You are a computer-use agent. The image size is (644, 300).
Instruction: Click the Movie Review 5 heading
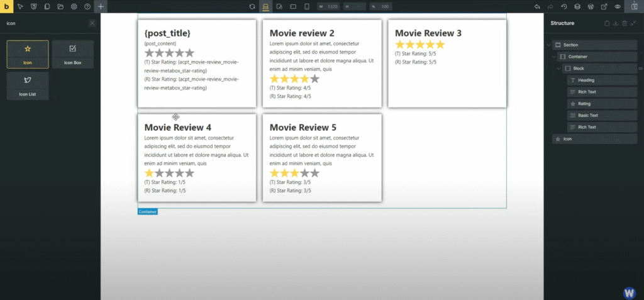(x=303, y=128)
